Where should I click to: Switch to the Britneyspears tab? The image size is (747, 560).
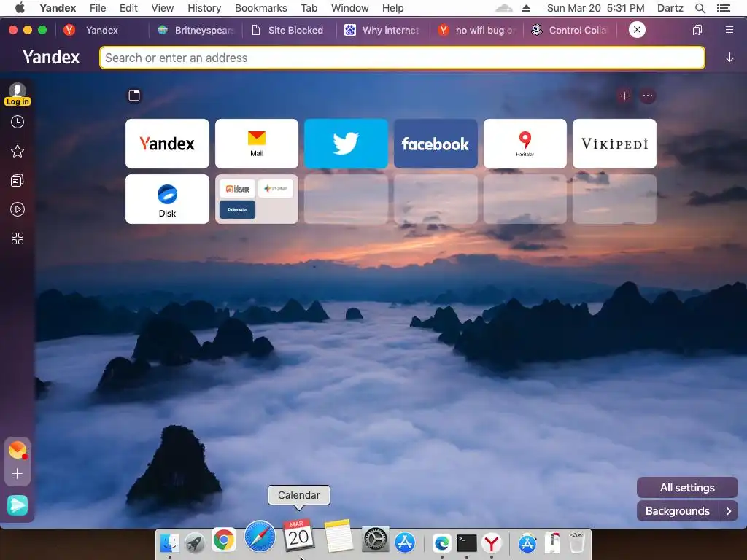coord(196,30)
